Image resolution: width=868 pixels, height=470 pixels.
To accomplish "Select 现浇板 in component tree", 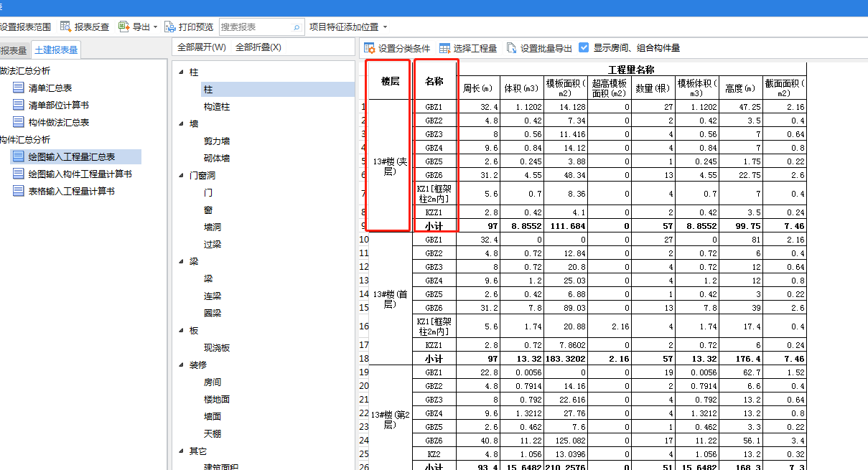I will [x=217, y=347].
